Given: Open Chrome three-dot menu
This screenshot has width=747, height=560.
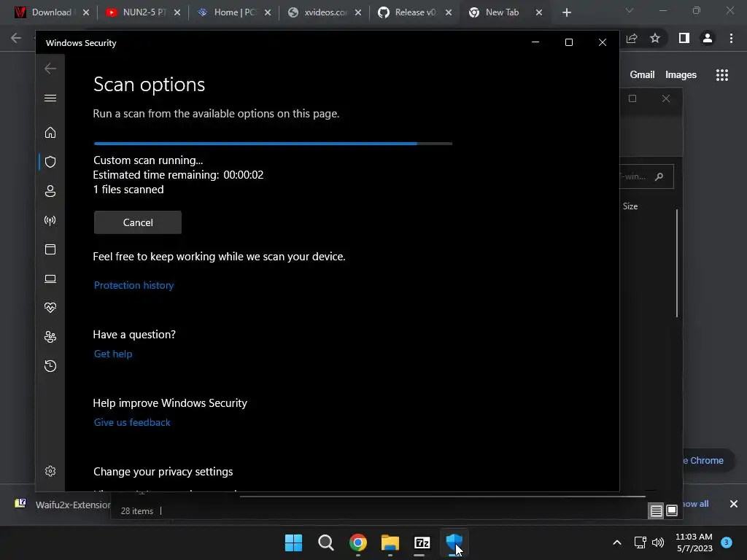Looking at the screenshot, I should point(731,38).
